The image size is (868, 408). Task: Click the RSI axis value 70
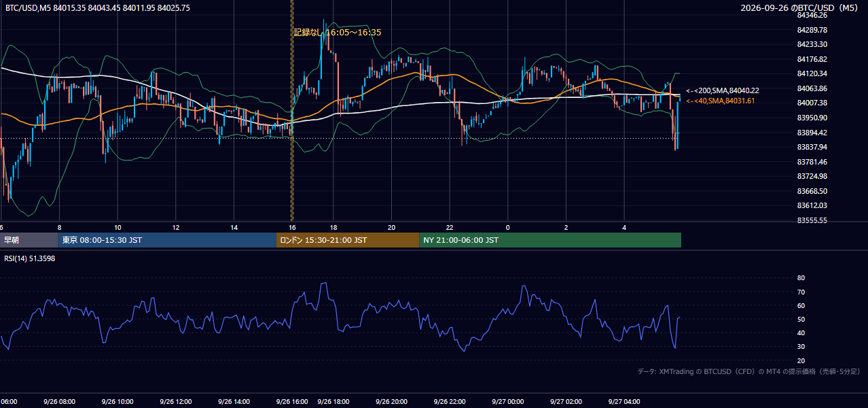801,292
